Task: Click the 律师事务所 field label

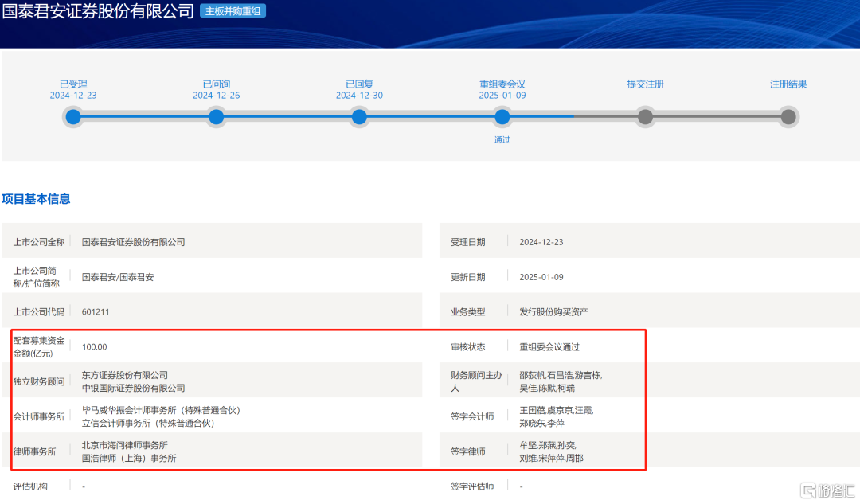Action: pyautogui.click(x=34, y=452)
